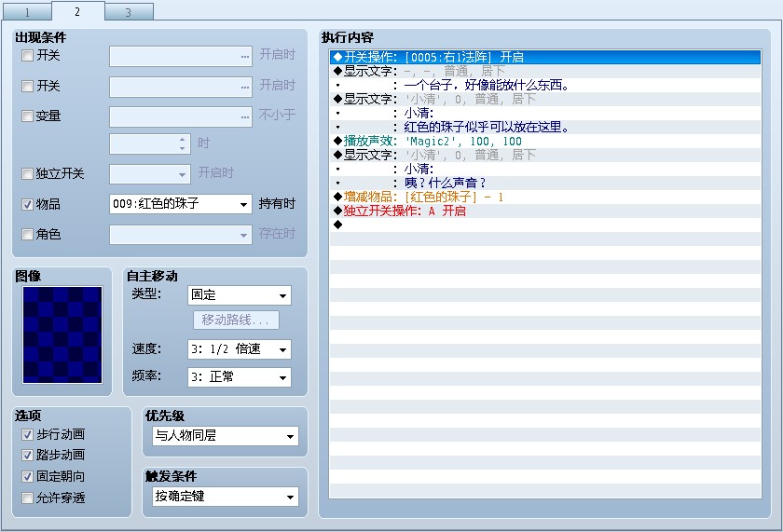Click the 移动路线... button
Viewport: 783px width, 532px height.
236,320
